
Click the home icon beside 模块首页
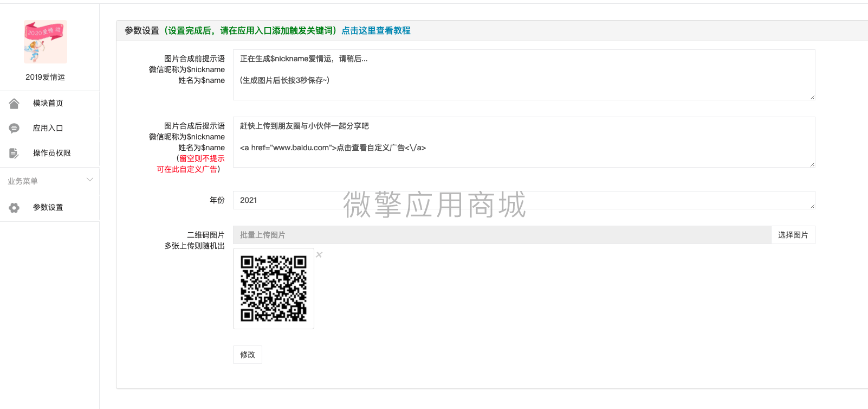pyautogui.click(x=14, y=103)
